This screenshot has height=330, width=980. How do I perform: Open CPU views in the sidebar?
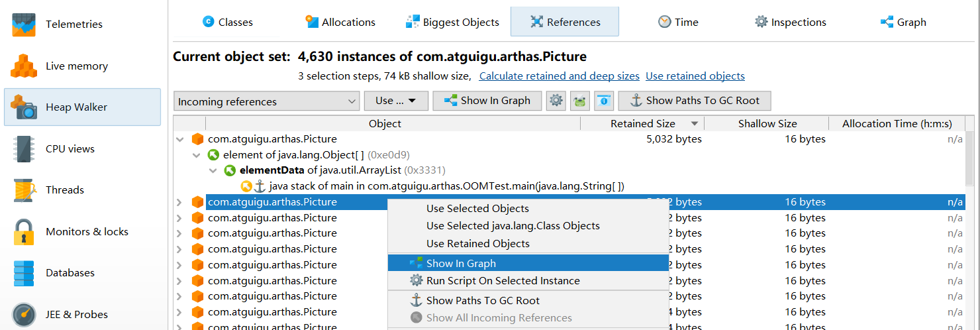tap(70, 148)
